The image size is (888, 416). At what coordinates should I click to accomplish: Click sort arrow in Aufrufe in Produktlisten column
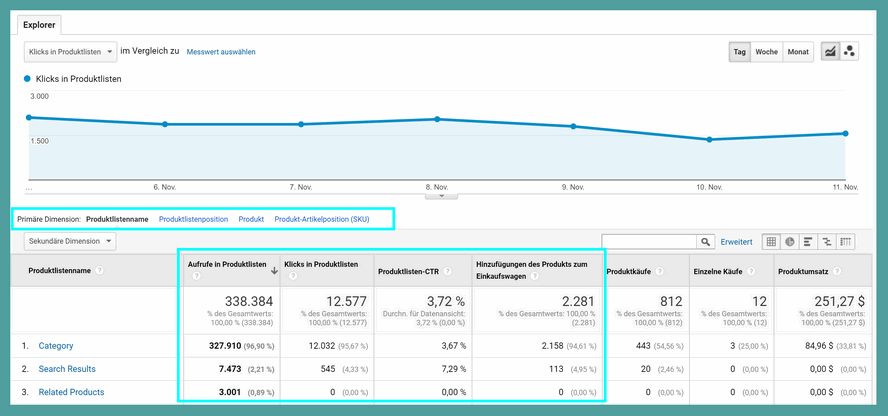pos(275,271)
